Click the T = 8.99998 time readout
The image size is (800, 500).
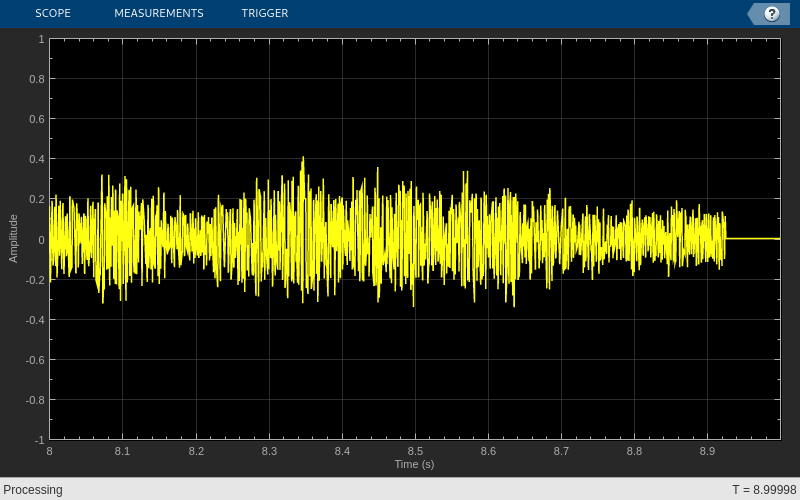[x=764, y=490]
